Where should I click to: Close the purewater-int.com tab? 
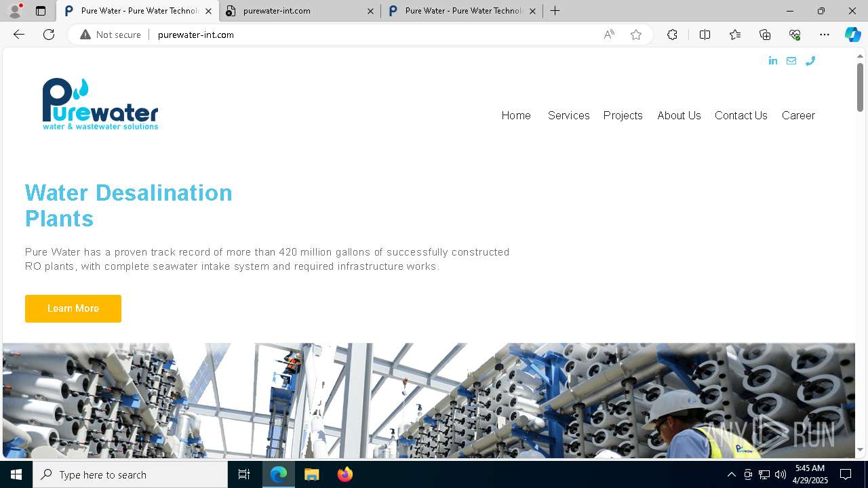(370, 11)
